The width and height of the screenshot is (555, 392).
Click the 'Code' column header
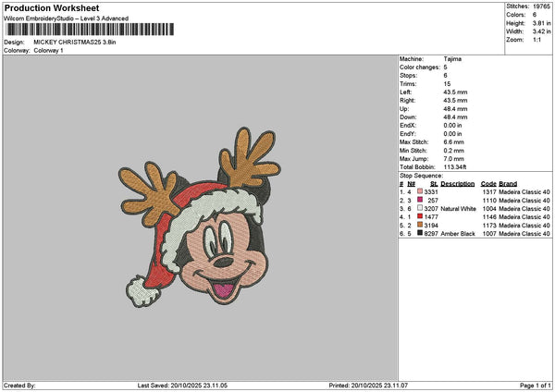(x=488, y=184)
